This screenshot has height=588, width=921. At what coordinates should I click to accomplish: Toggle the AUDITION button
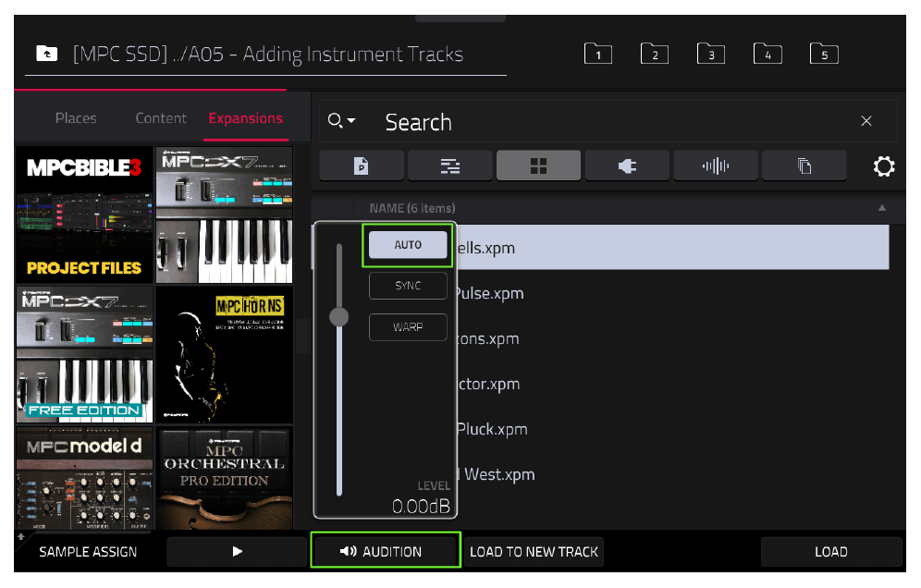click(x=386, y=551)
